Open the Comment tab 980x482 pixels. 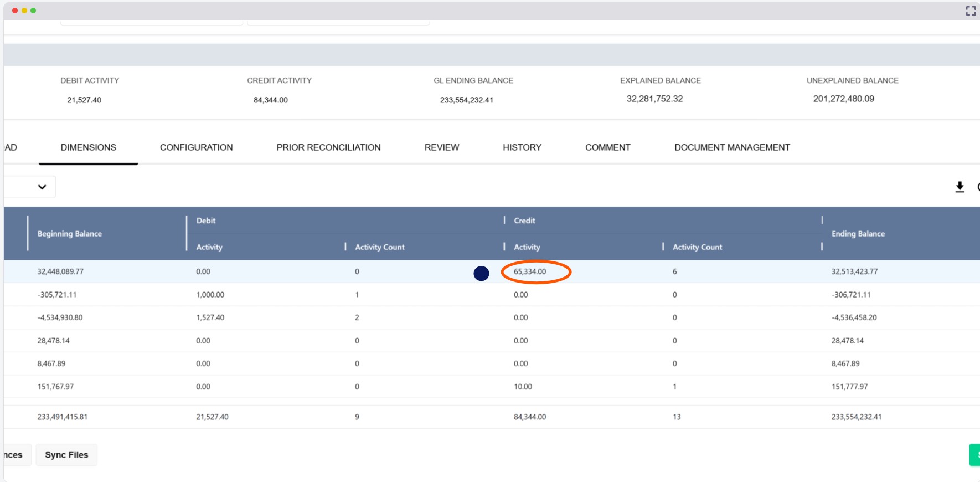pos(607,147)
